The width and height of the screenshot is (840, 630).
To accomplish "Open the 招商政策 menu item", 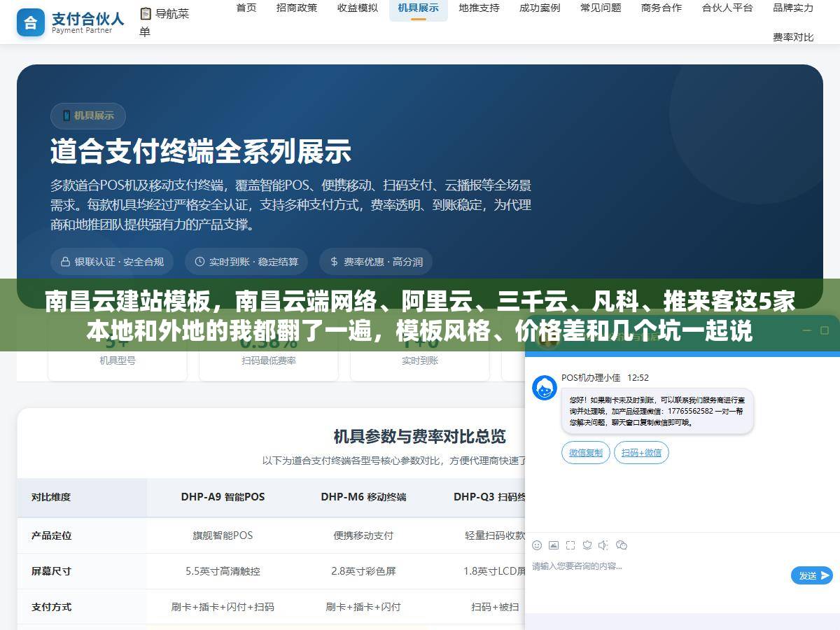I will tap(297, 8).
